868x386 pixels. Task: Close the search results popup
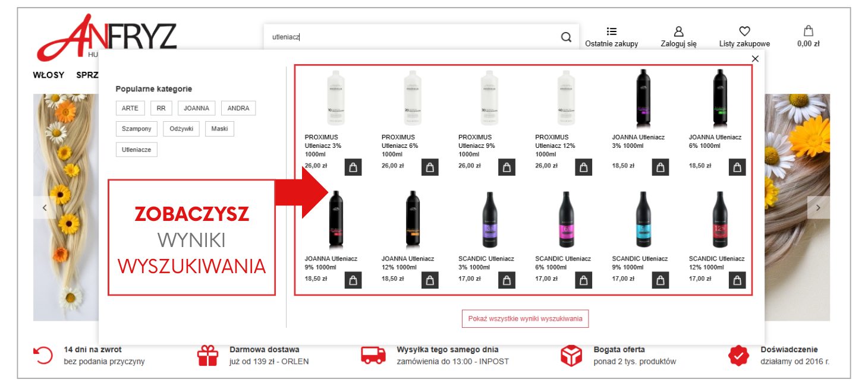[755, 58]
